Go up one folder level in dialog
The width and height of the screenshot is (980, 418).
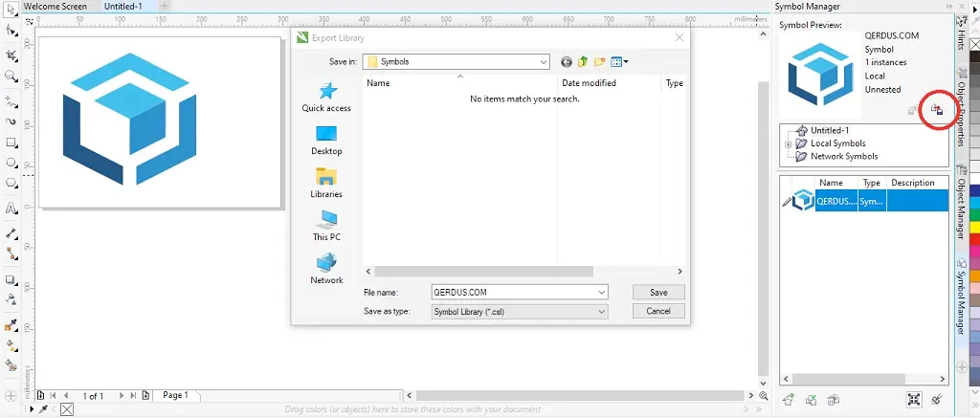click(x=583, y=62)
